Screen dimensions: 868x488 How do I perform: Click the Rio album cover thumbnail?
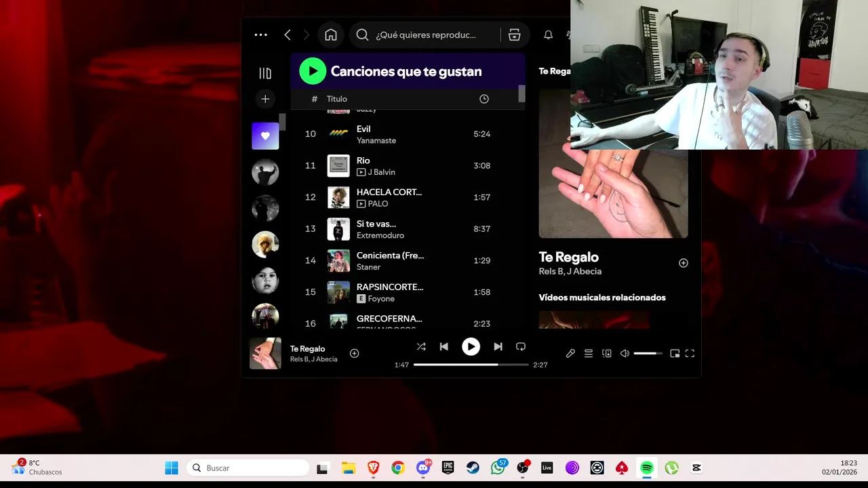click(338, 165)
